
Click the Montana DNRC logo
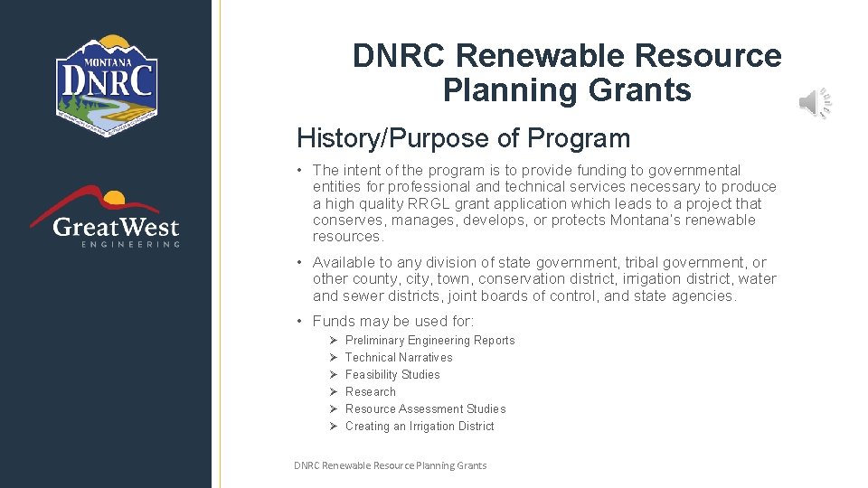point(107,86)
